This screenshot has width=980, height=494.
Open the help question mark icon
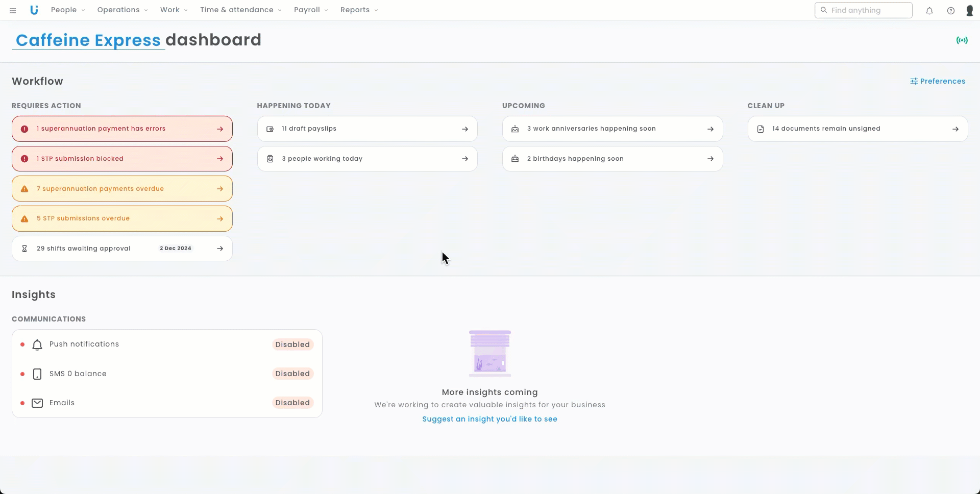tap(951, 10)
